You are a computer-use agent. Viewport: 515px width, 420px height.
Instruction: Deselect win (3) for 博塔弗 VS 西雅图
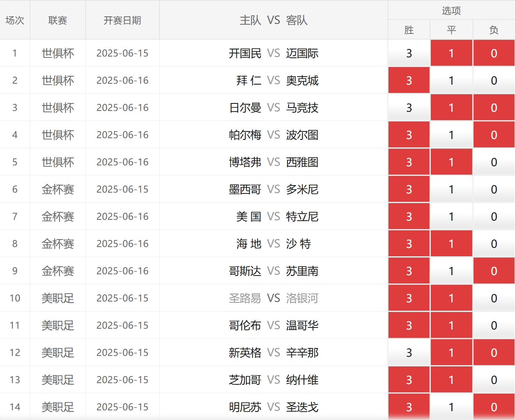[x=409, y=162]
